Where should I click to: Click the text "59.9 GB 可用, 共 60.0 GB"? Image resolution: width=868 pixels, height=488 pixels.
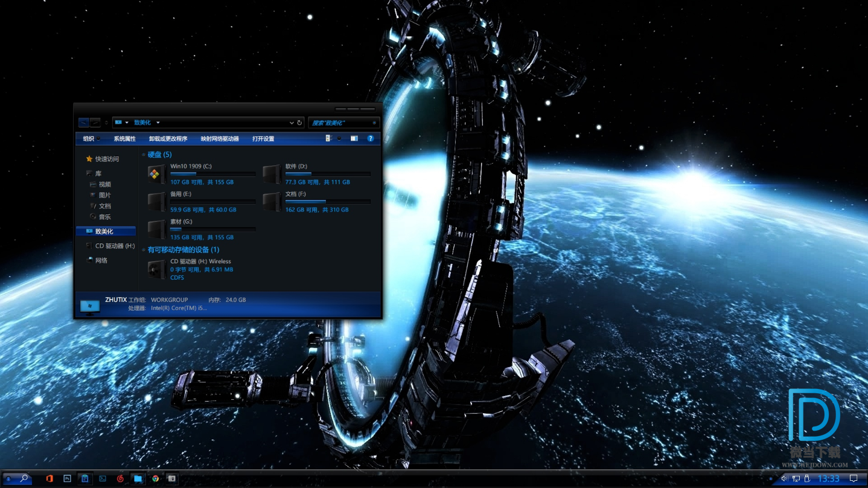[203, 210]
